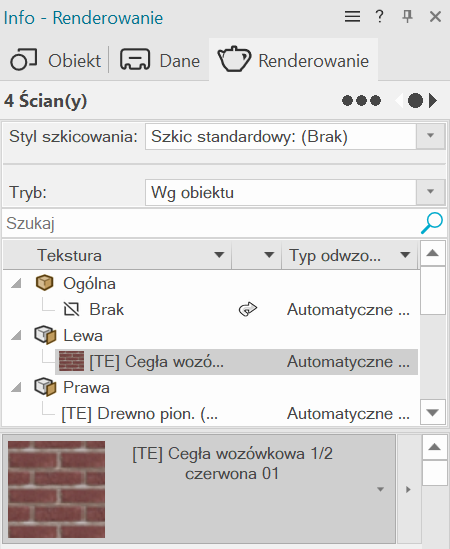Screen dimensions: 450x549
Task: Click in the Szukaj search field
Action: [210, 223]
